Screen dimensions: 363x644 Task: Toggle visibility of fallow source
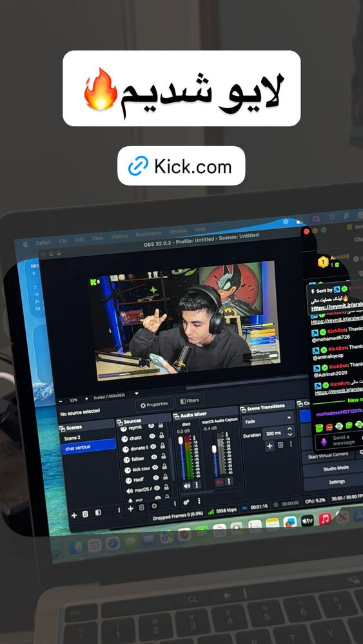(x=154, y=457)
